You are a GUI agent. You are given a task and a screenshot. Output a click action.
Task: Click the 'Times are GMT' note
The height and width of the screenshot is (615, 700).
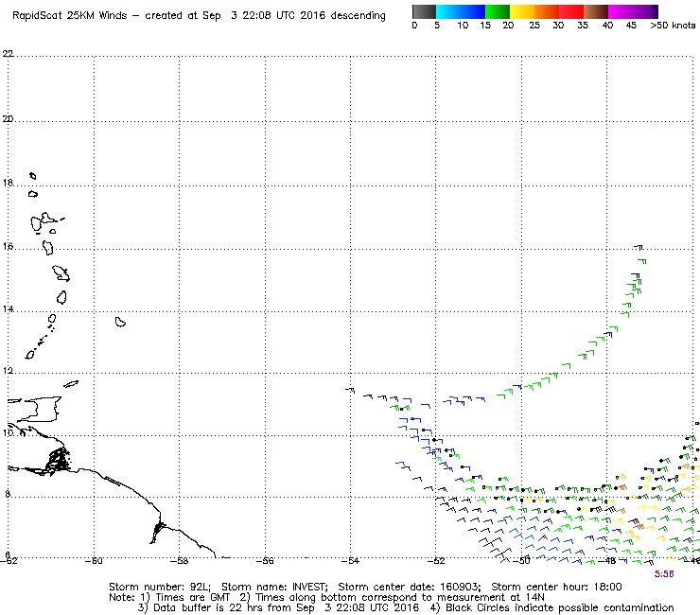point(192,597)
